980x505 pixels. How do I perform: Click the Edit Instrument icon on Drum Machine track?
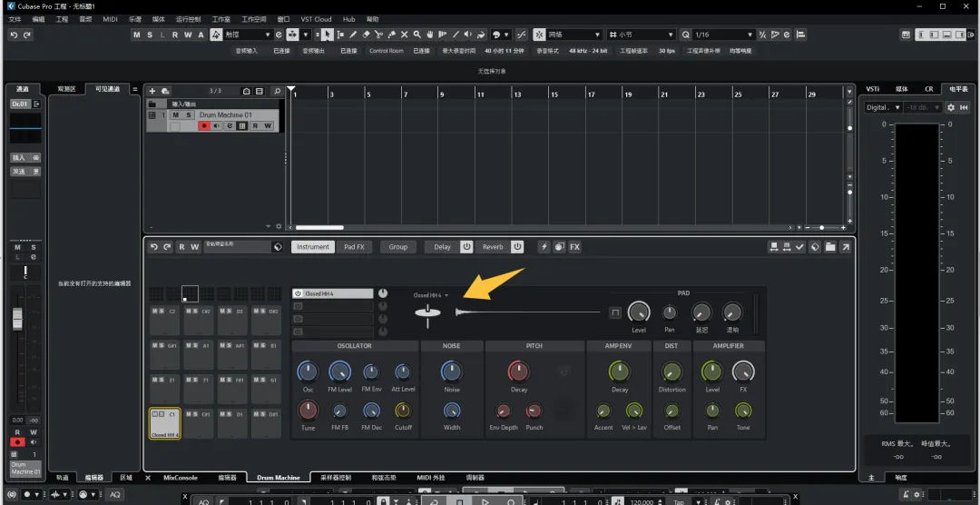(242, 125)
